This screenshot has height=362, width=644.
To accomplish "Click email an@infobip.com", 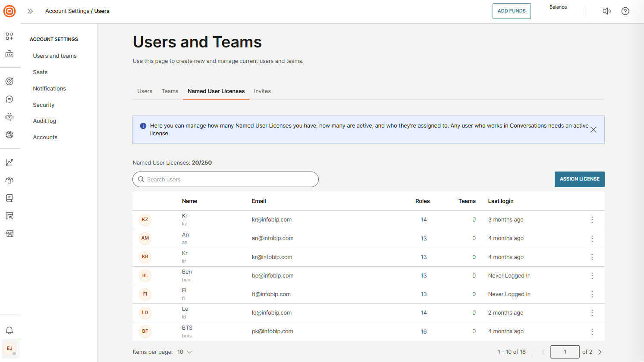I will (x=273, y=238).
